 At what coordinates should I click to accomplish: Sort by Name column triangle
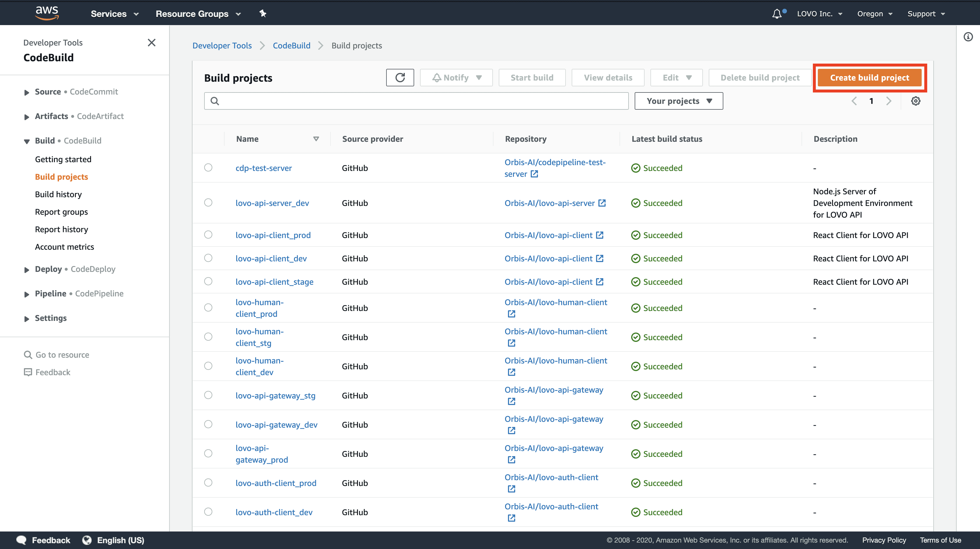(316, 139)
